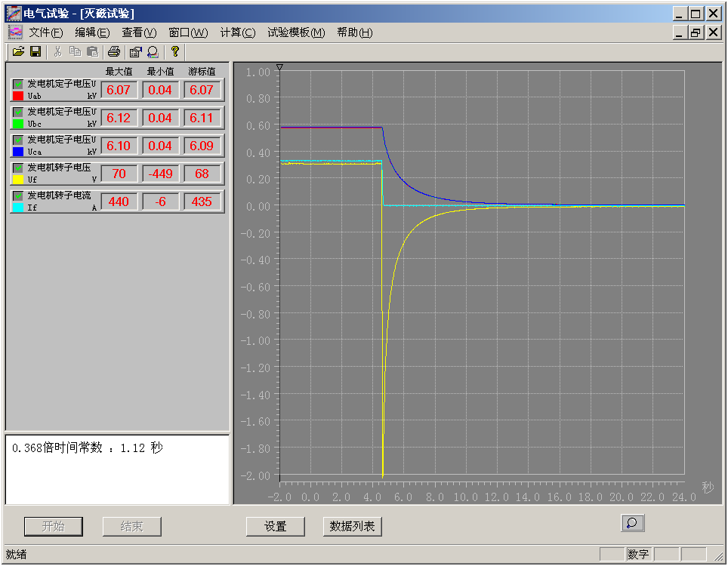This screenshot has height=566, width=728.
Task: Click the waveform zoom toolbar icon
Action: tap(152, 51)
